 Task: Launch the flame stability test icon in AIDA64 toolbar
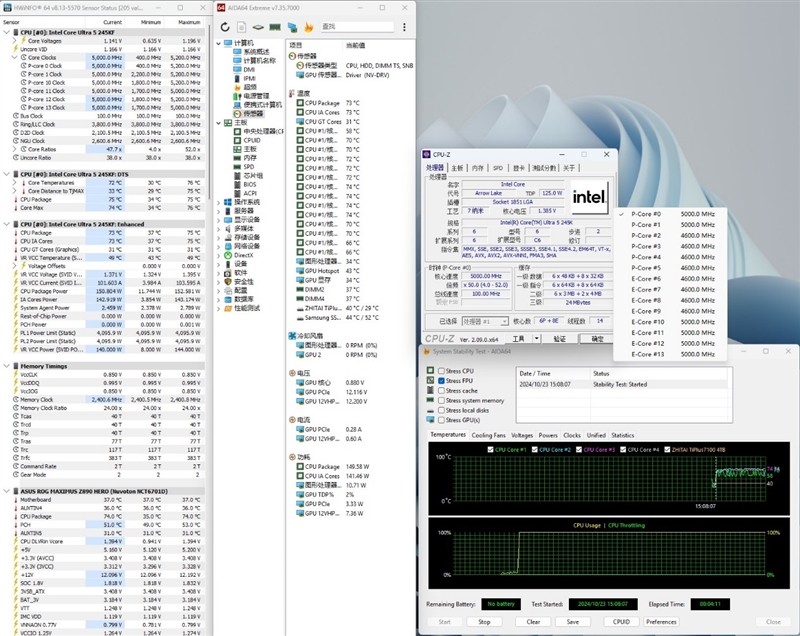click(x=309, y=27)
